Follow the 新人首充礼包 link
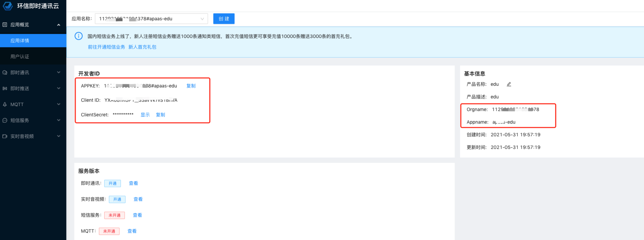Image resolution: width=644 pixels, height=240 pixels. [x=142, y=47]
